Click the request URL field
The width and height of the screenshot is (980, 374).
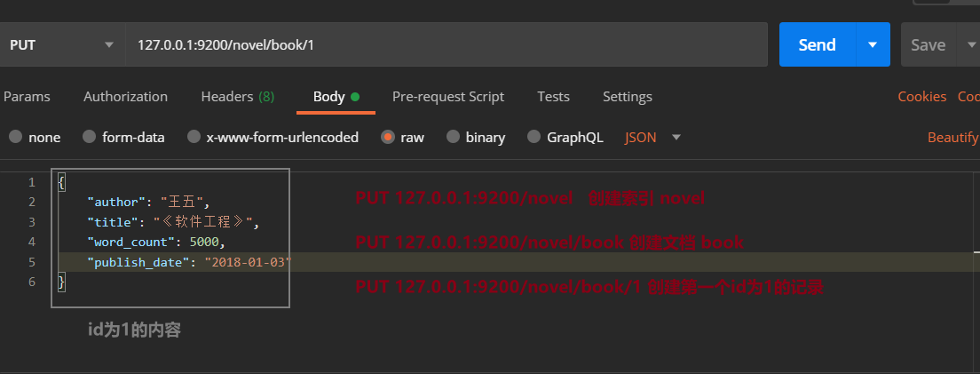[x=444, y=44]
